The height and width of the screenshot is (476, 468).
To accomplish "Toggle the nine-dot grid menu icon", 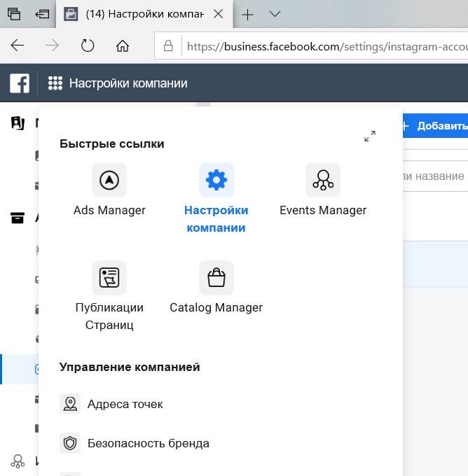I will coord(55,84).
